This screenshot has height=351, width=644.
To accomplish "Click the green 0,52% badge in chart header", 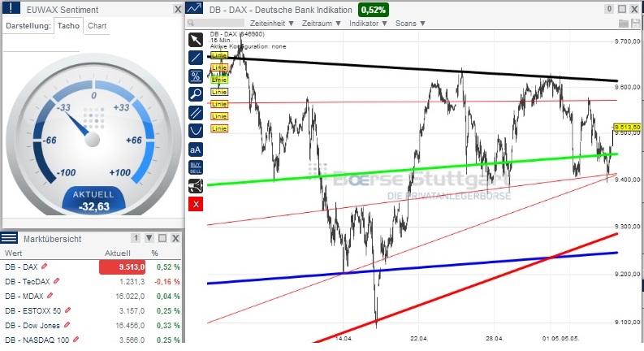I will click(374, 10).
